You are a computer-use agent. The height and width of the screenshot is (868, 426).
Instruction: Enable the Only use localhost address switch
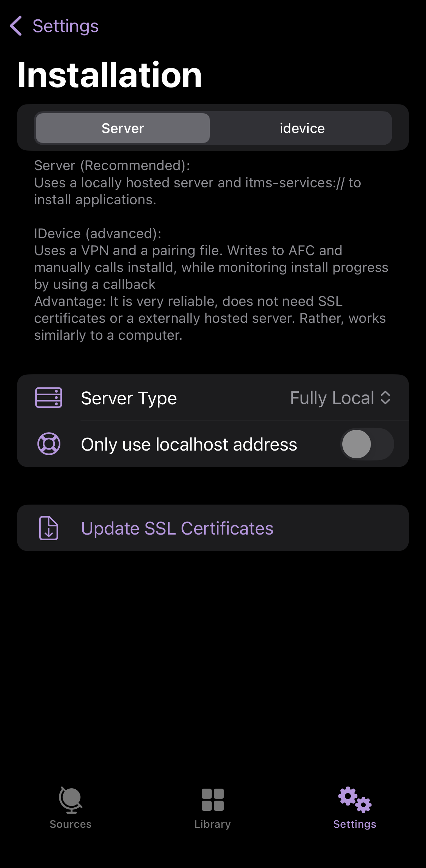click(x=367, y=444)
